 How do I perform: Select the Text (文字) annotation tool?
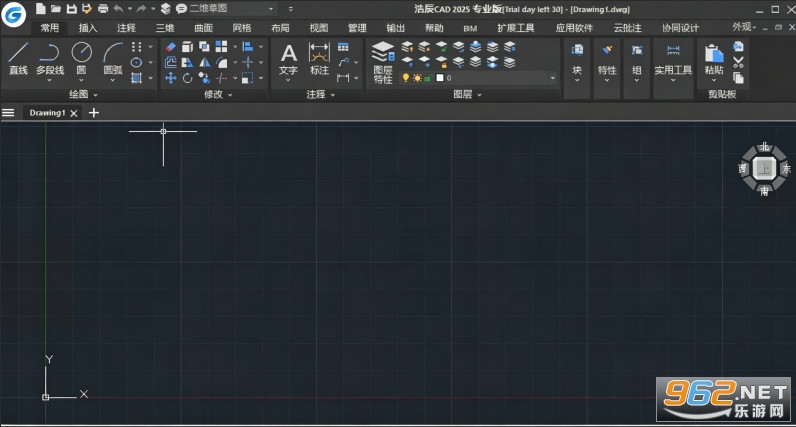288,60
